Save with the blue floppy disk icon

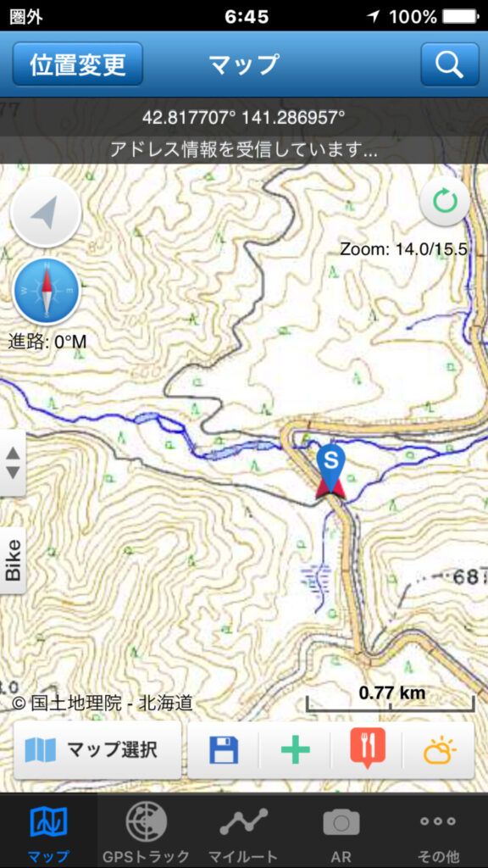pos(224,751)
